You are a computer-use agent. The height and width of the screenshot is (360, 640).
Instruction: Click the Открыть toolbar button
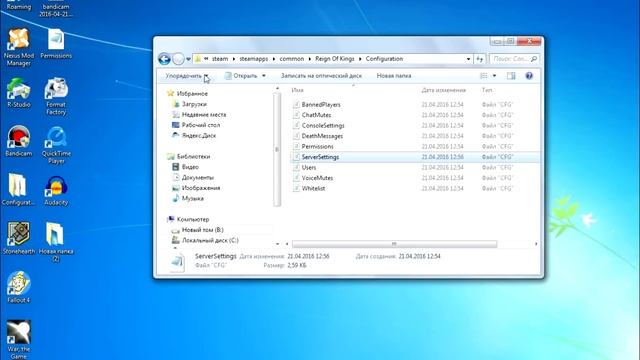pyautogui.click(x=241, y=76)
